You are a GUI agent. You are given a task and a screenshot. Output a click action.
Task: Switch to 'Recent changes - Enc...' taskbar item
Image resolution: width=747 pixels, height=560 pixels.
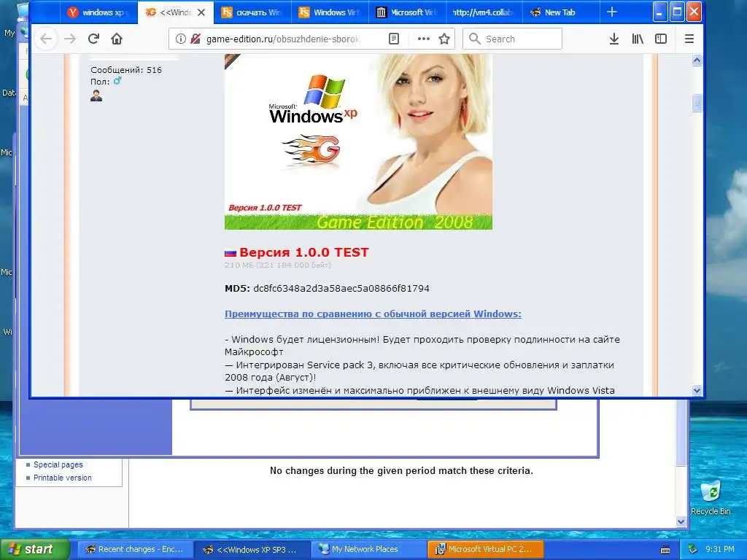[x=135, y=549]
